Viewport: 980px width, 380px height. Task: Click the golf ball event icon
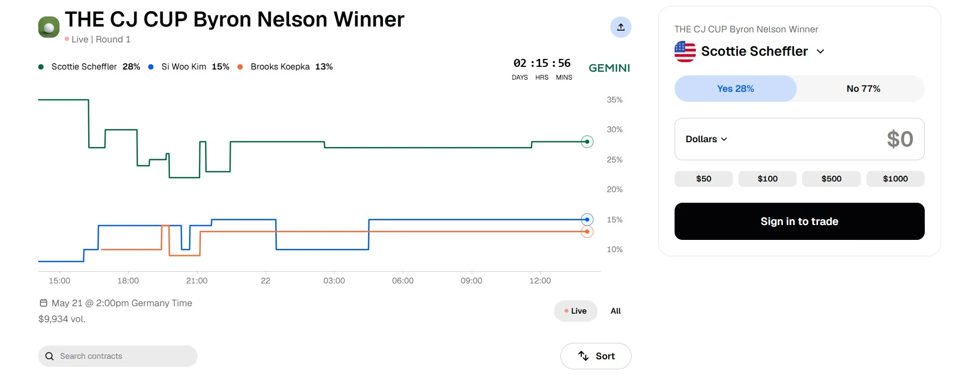[49, 27]
